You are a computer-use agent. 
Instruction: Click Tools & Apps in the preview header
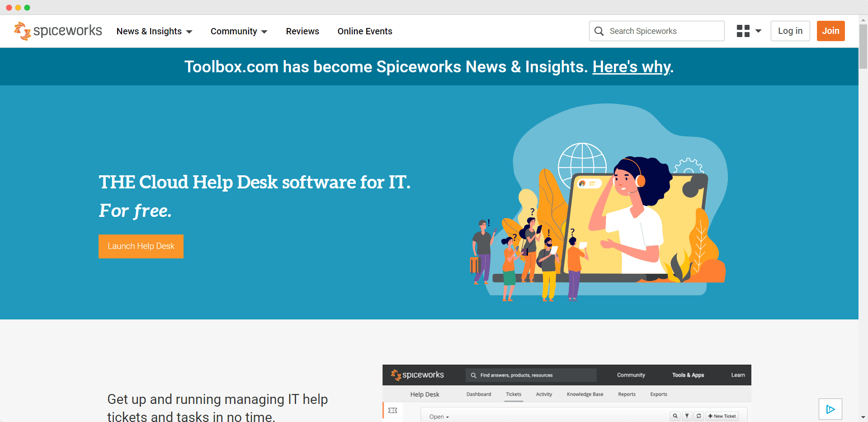point(688,375)
